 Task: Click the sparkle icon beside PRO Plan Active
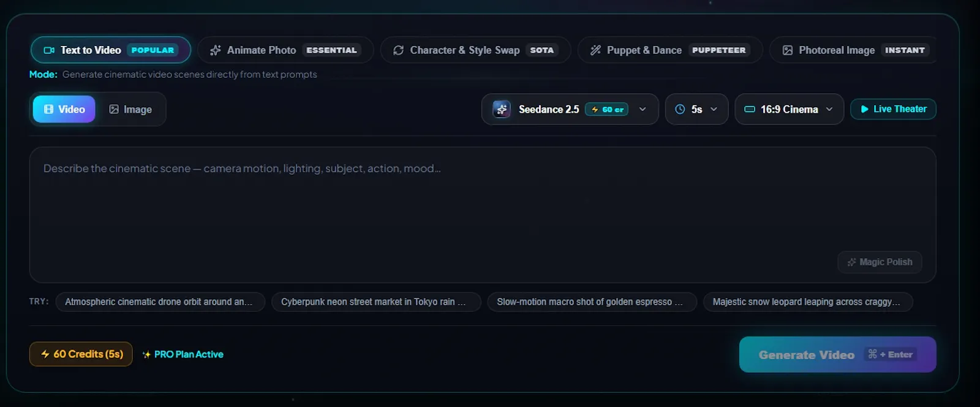pos(146,354)
